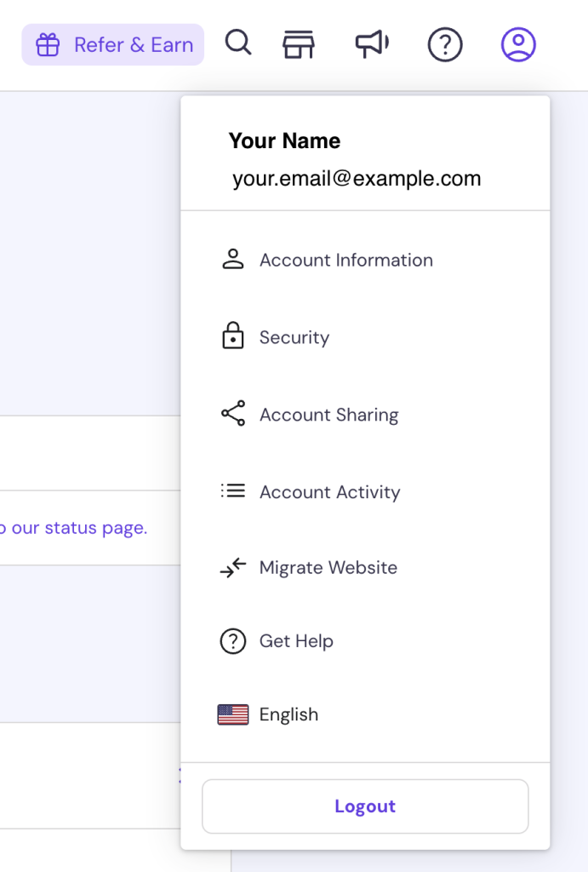Click the person icon for Account Information
The image size is (588, 872).
click(232, 259)
